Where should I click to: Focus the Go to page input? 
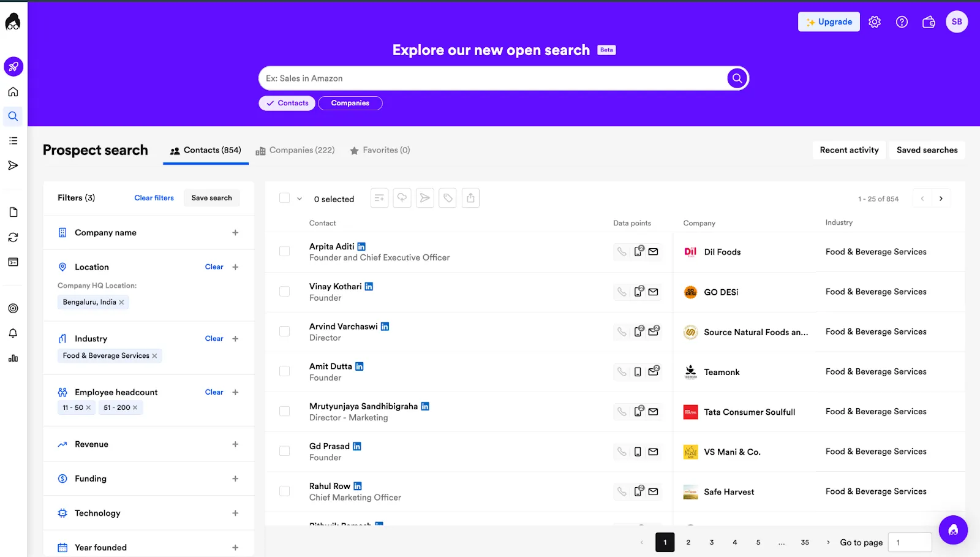pyautogui.click(x=910, y=542)
